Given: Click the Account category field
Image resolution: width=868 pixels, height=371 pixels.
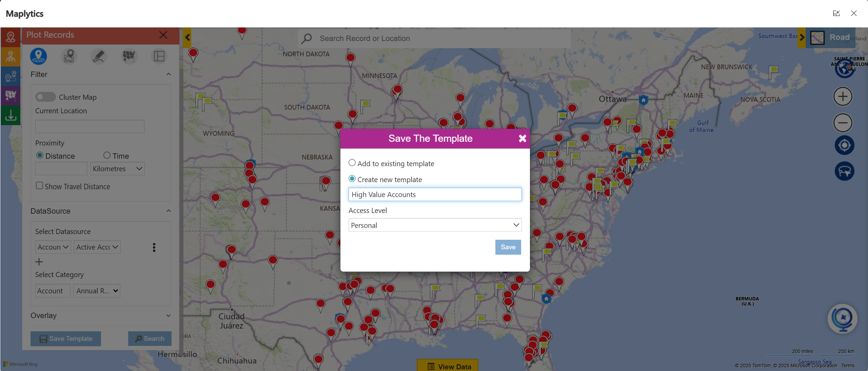Looking at the screenshot, I should pos(53,291).
